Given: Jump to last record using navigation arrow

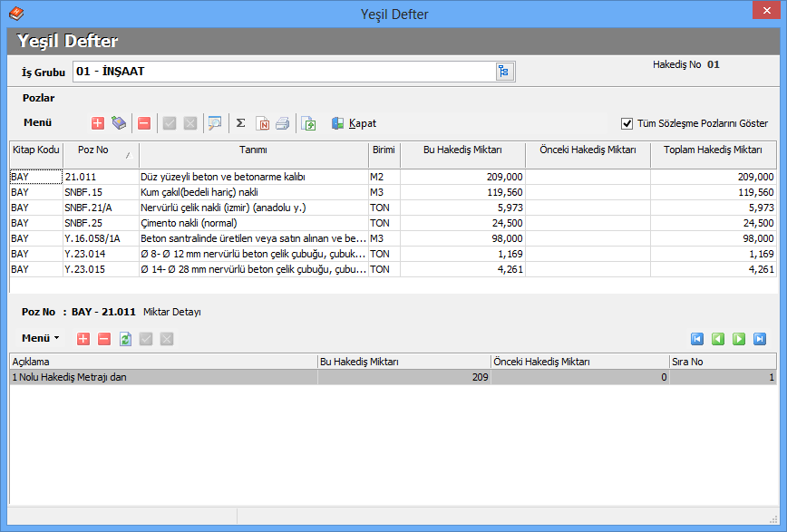Looking at the screenshot, I should 760,339.
